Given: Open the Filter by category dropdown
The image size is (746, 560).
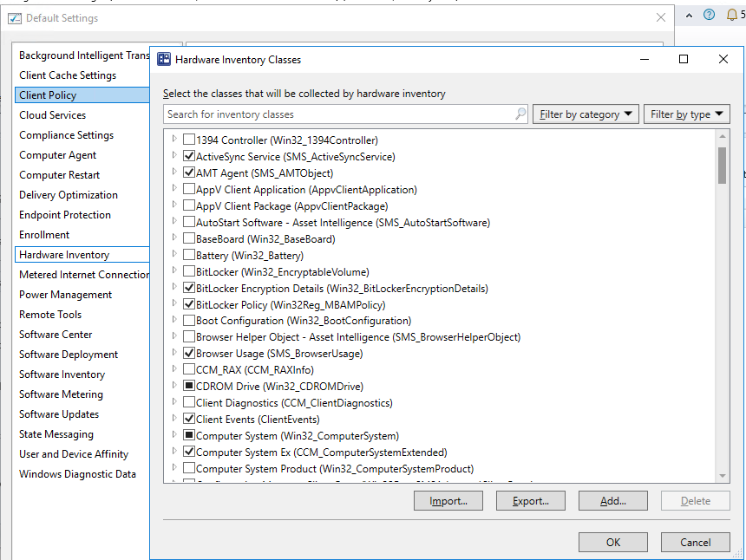Looking at the screenshot, I should [586, 114].
